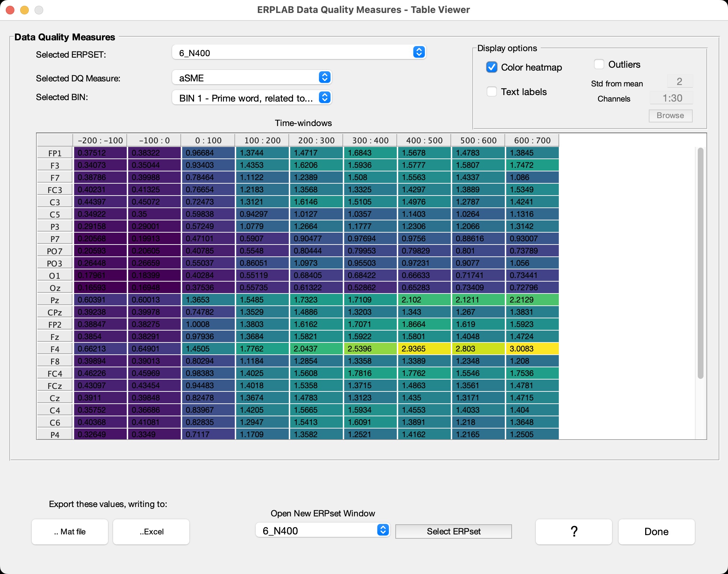Select the FCz row header
This screenshot has width=728, height=574.
tap(55, 386)
